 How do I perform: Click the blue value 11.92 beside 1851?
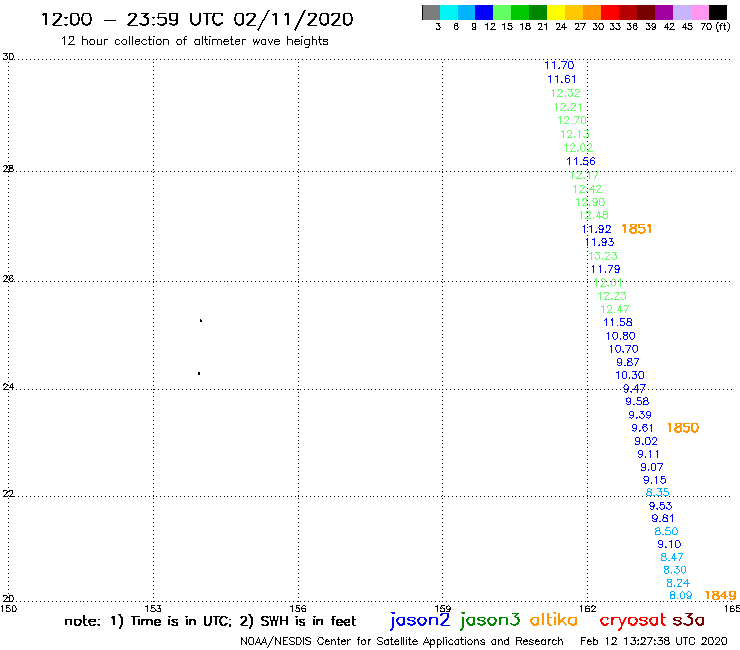(597, 229)
